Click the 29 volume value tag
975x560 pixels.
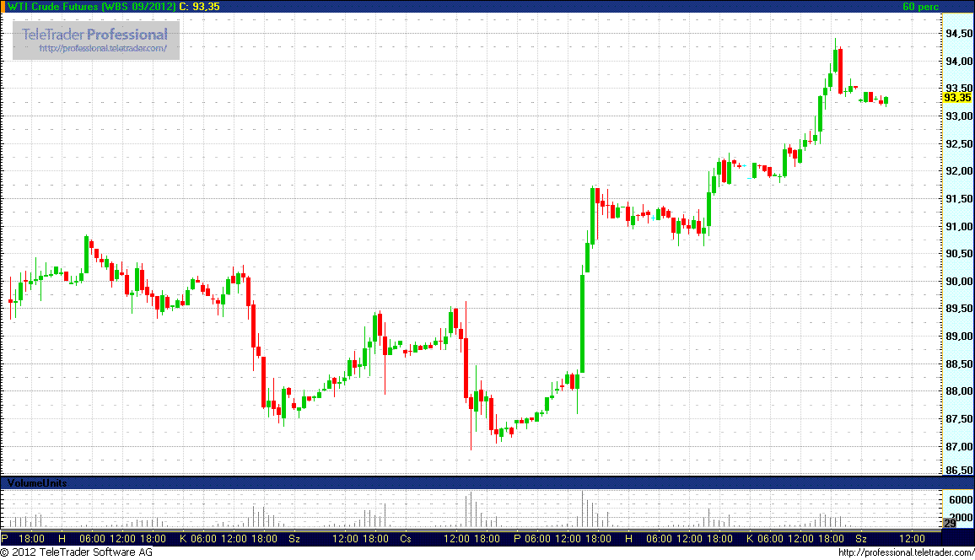click(x=950, y=524)
